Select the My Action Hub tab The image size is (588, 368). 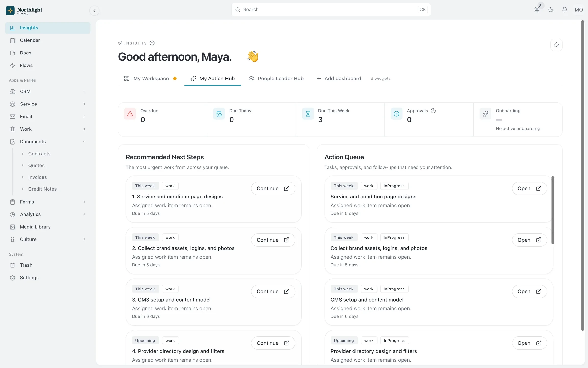213,79
